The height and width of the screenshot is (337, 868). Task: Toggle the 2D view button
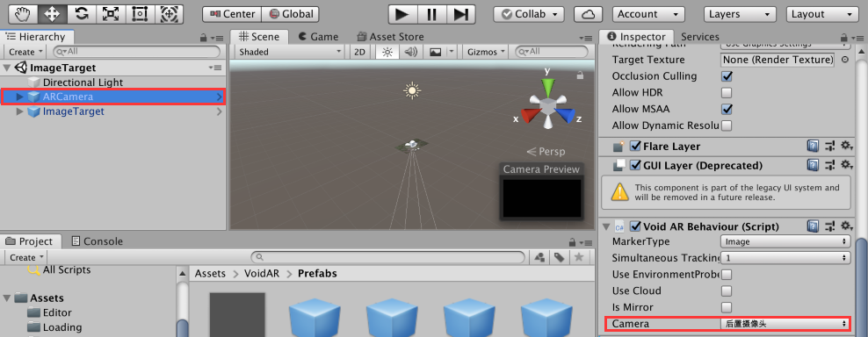tap(360, 52)
